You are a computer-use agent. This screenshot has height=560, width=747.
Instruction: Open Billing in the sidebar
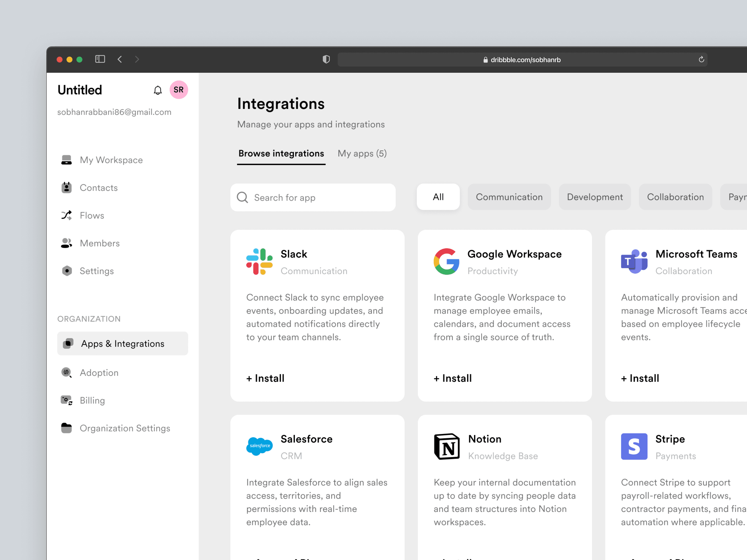tap(92, 400)
